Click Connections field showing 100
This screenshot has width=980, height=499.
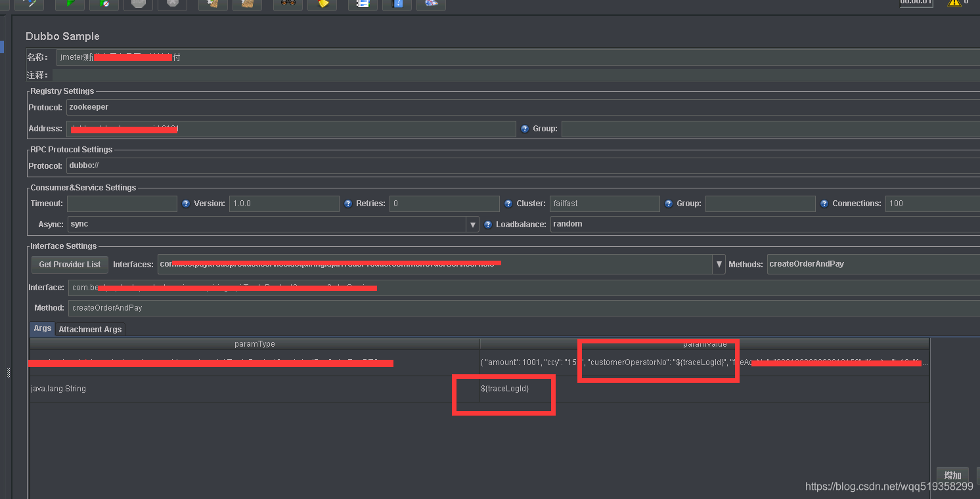(x=933, y=204)
